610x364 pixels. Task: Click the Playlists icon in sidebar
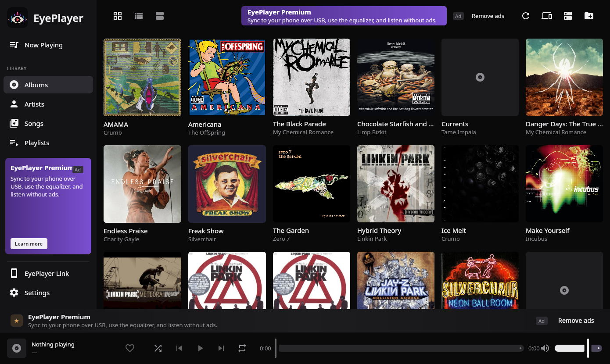point(14,143)
